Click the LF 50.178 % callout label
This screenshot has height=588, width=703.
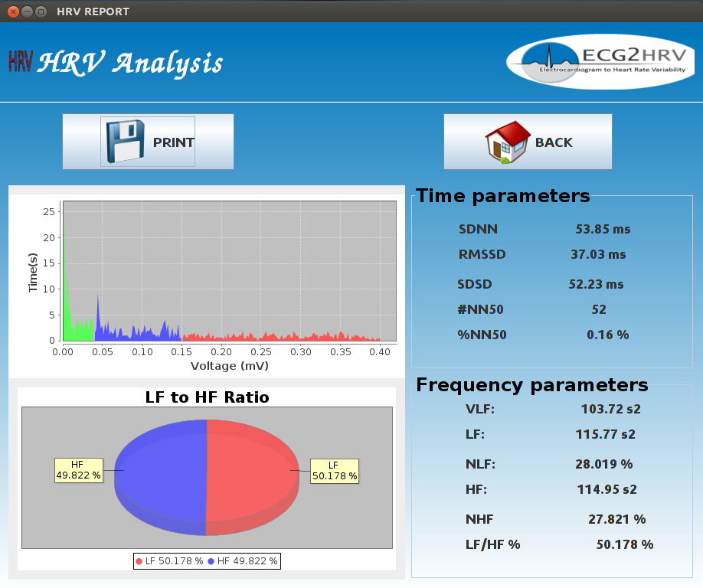[x=334, y=470]
